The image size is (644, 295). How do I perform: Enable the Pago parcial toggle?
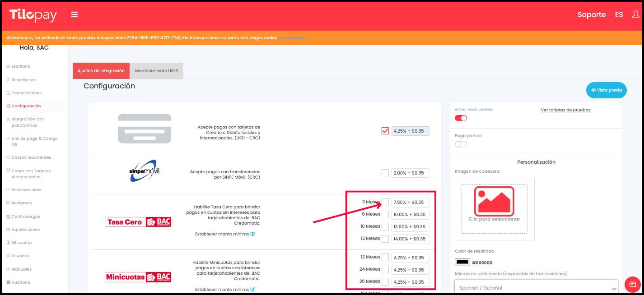461,144
